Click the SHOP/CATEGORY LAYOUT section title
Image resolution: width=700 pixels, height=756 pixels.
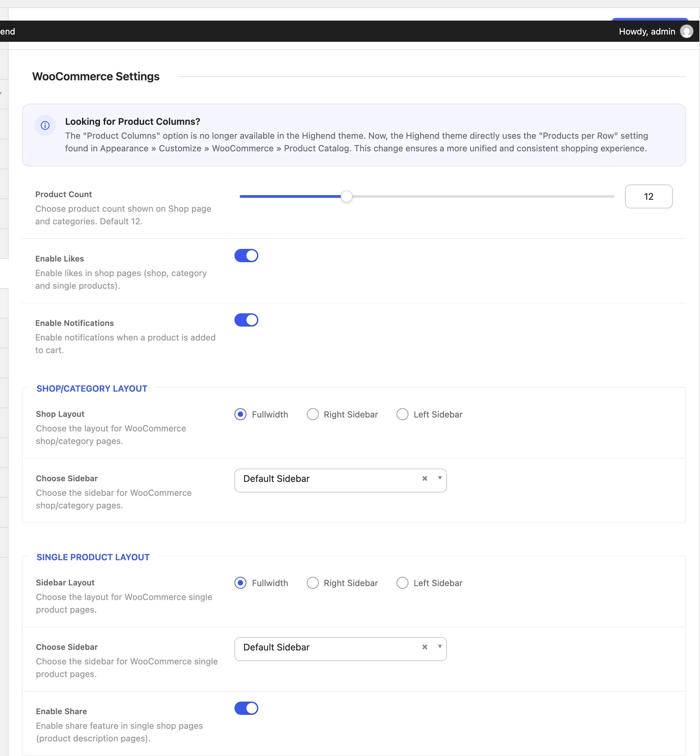(92, 388)
